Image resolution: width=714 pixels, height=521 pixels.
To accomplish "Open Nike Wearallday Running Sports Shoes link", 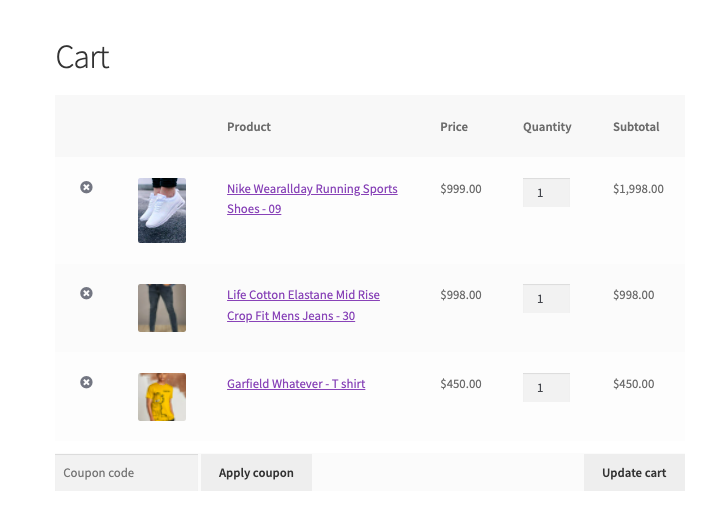I will (x=312, y=199).
